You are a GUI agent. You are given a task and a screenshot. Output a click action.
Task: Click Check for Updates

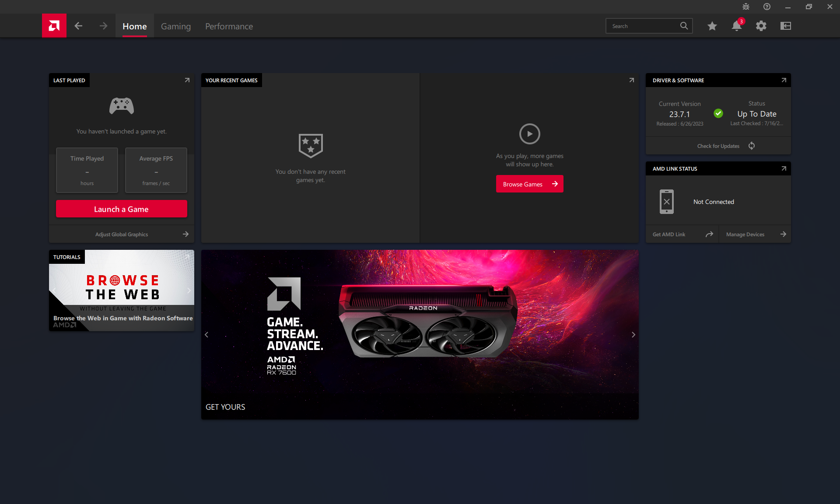coord(718,146)
